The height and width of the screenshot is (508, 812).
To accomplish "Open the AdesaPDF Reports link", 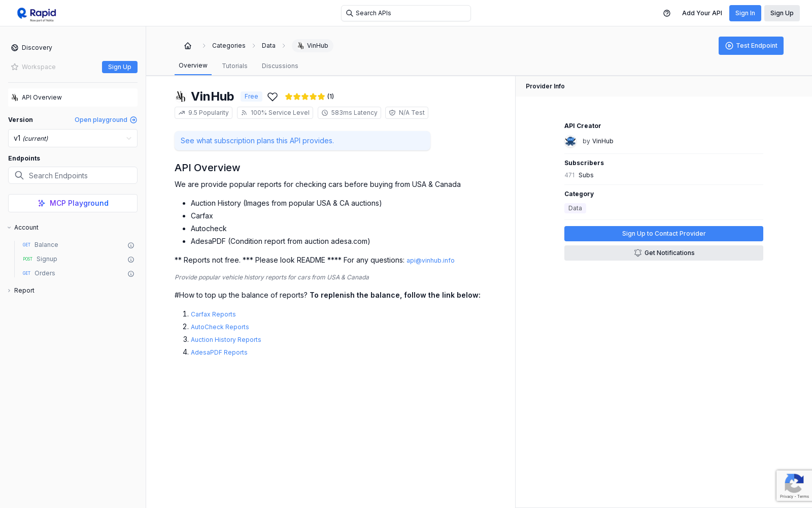I will point(219,353).
